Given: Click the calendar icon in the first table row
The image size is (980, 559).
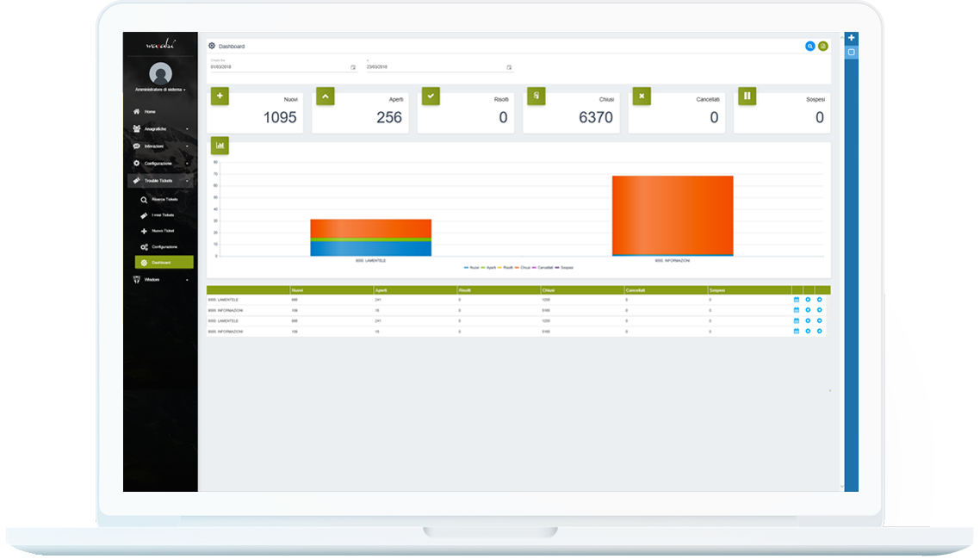Looking at the screenshot, I should [797, 300].
